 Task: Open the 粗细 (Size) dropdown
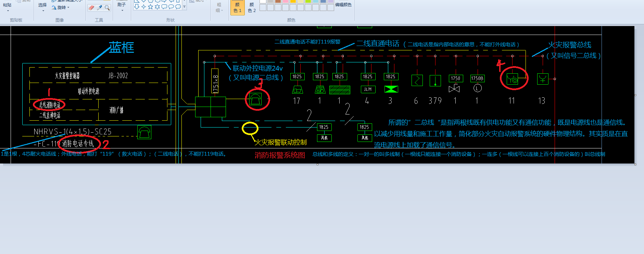219,8
